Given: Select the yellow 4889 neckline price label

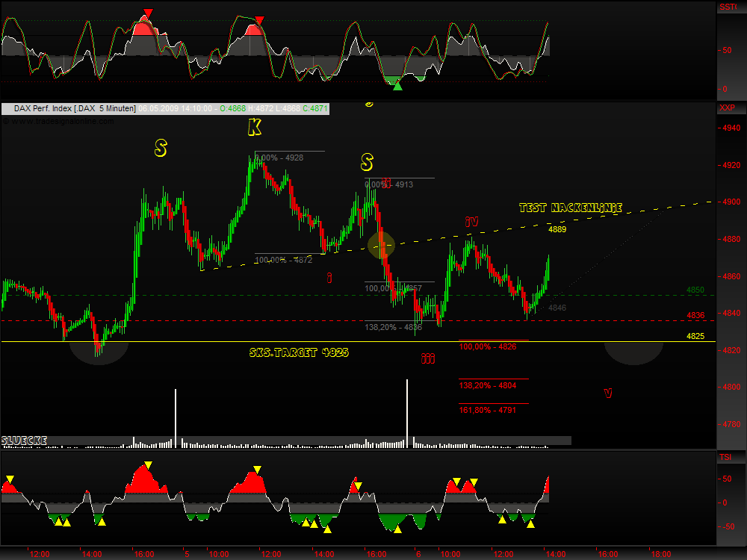Looking at the screenshot, I should [557, 229].
